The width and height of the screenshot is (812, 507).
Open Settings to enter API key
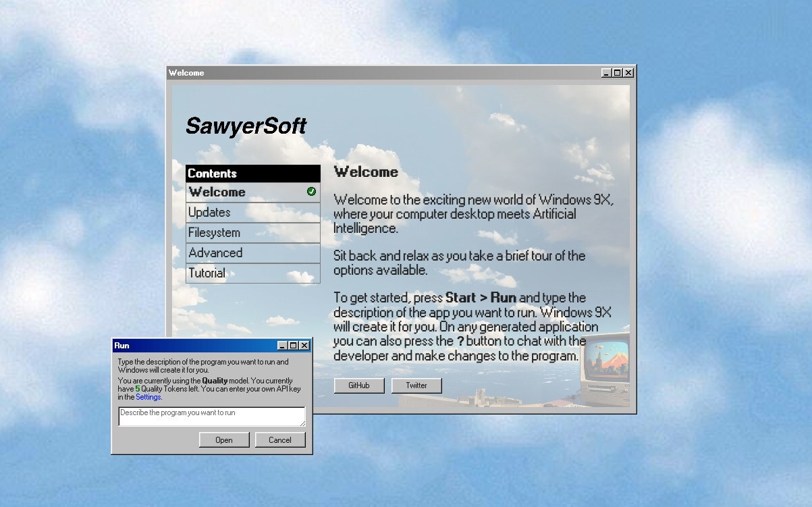tap(148, 396)
